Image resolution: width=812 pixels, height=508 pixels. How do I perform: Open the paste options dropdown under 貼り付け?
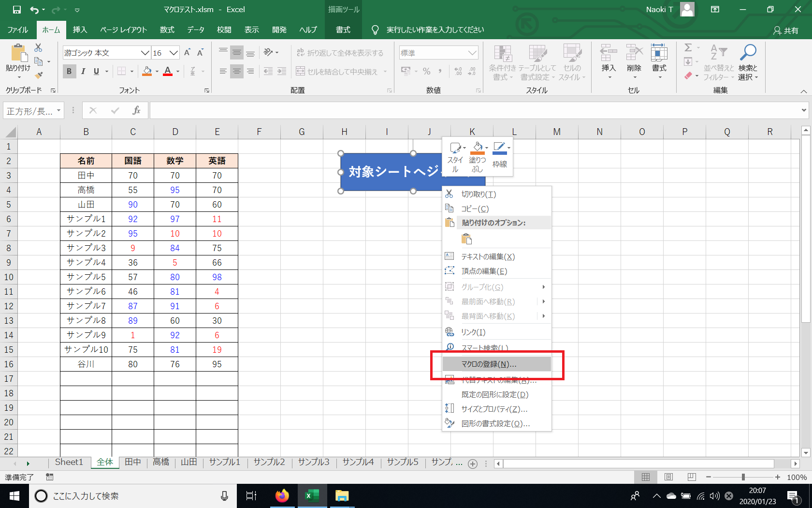point(18,77)
